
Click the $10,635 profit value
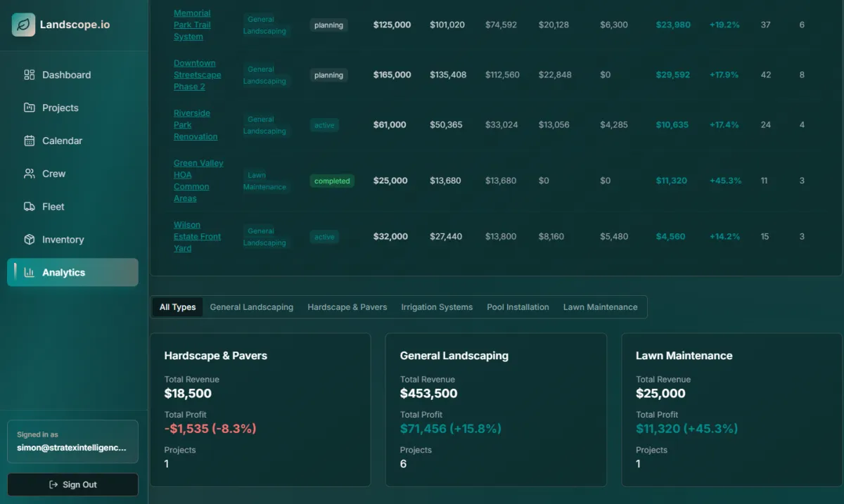672,124
